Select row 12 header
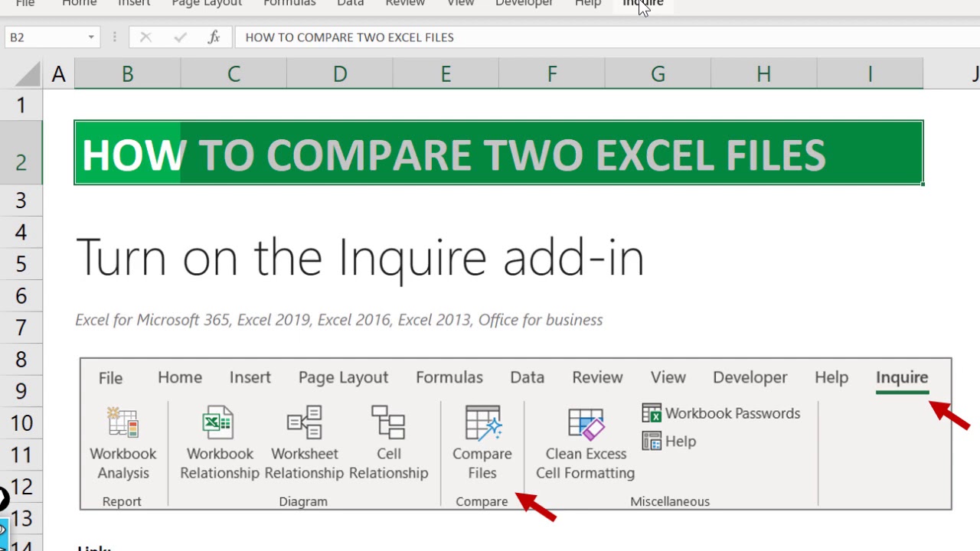The height and width of the screenshot is (551, 980). pyautogui.click(x=21, y=487)
